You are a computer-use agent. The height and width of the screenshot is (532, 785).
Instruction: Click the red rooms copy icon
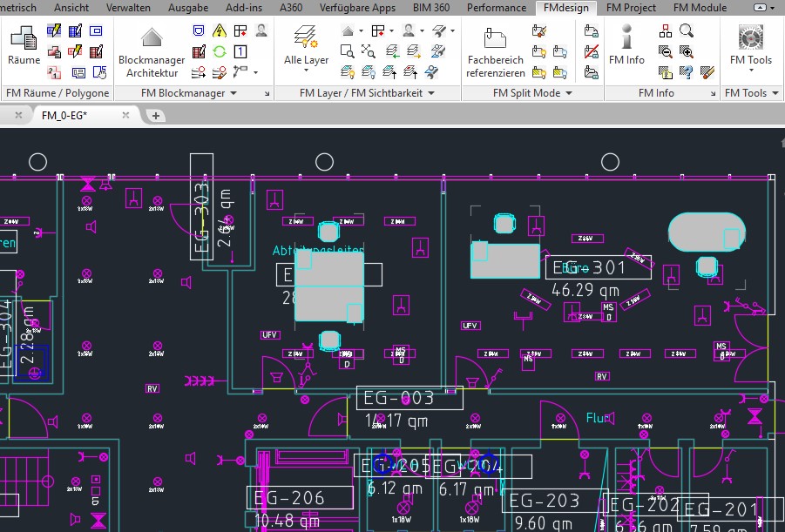click(x=54, y=51)
